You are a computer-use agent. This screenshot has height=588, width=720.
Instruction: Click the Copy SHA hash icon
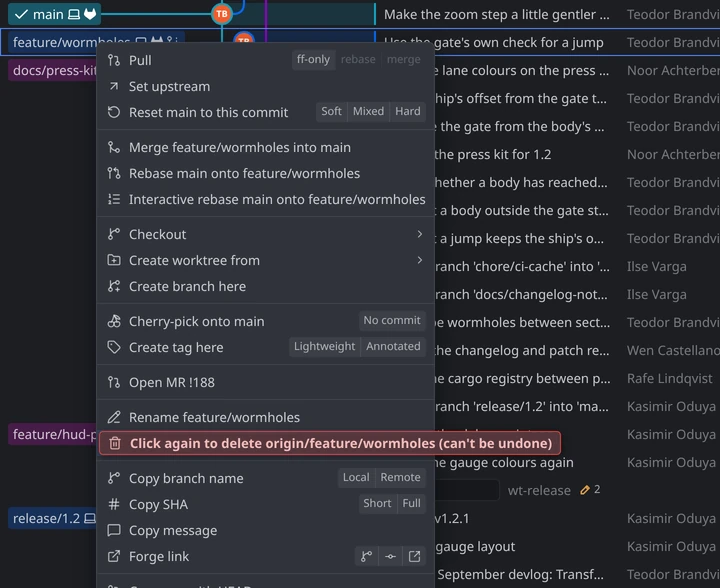tap(114, 504)
